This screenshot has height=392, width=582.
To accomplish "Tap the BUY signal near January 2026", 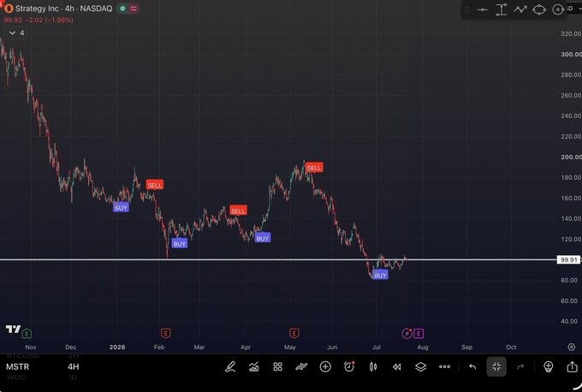I will point(121,207).
